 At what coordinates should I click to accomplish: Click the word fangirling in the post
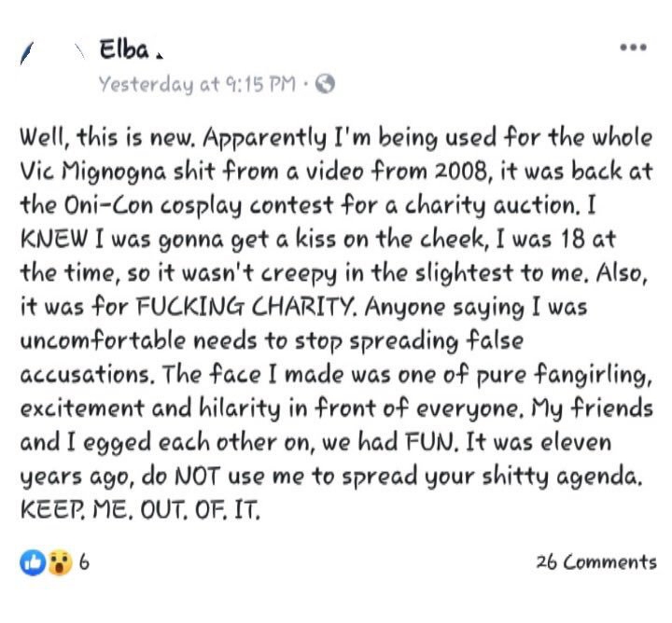[594, 376]
